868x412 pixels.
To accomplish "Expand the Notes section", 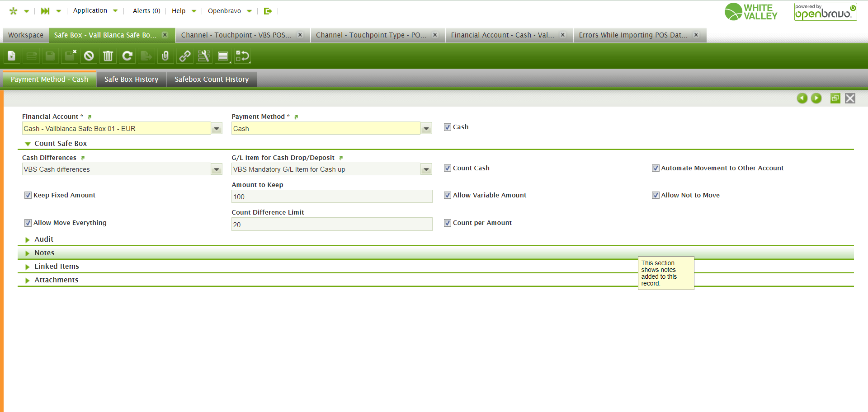I will click(28, 253).
